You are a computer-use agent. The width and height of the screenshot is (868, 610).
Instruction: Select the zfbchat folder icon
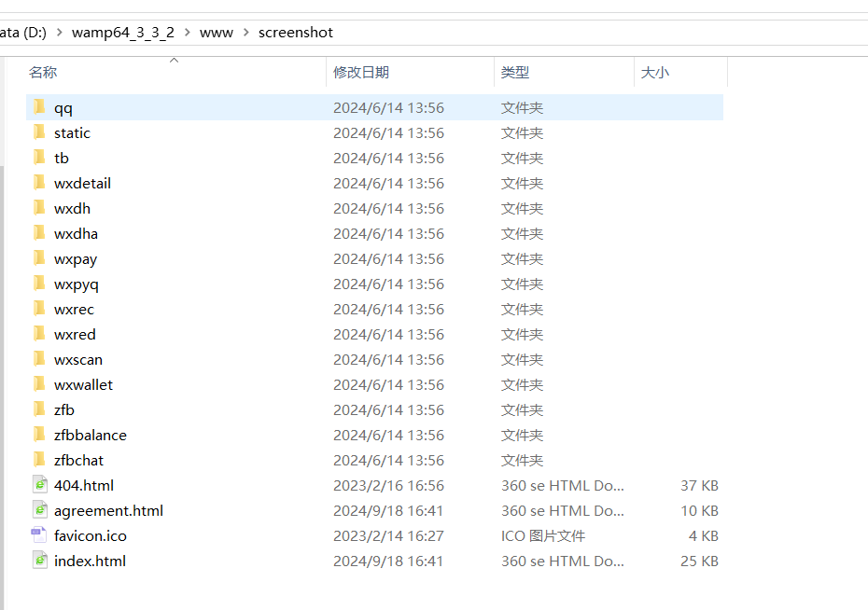pos(38,460)
